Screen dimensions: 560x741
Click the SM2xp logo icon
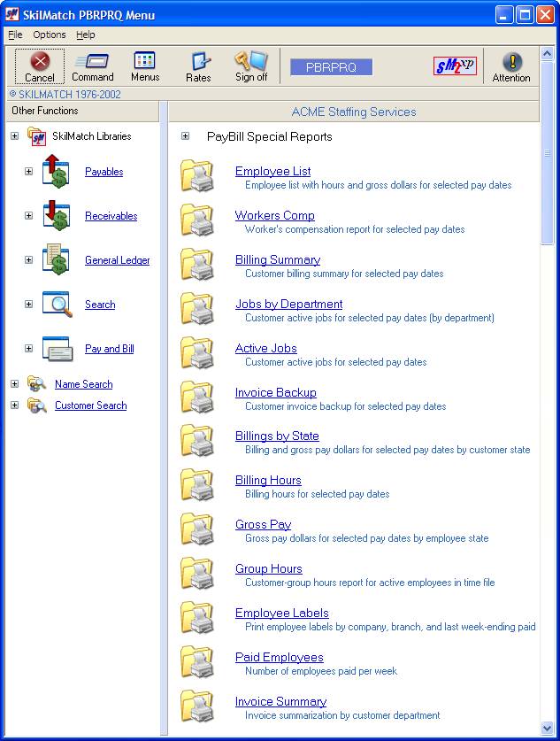[455, 66]
